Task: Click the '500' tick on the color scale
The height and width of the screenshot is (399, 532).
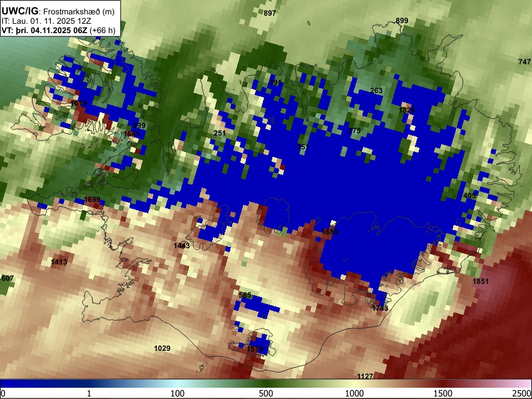Action: click(x=265, y=393)
